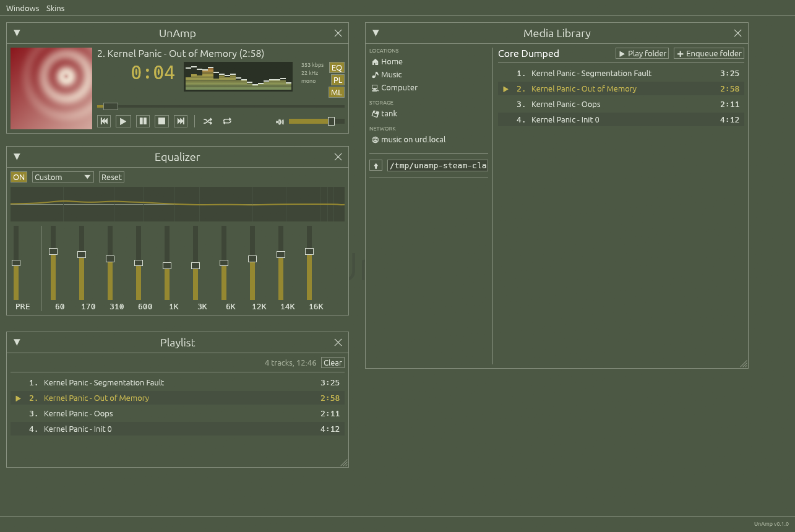Toggle repeat mode

(x=227, y=121)
